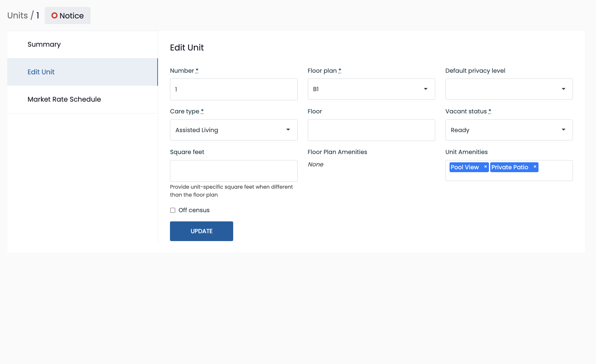The image size is (596, 364).
Task: Toggle the Off census checkbox
Action: [173, 210]
